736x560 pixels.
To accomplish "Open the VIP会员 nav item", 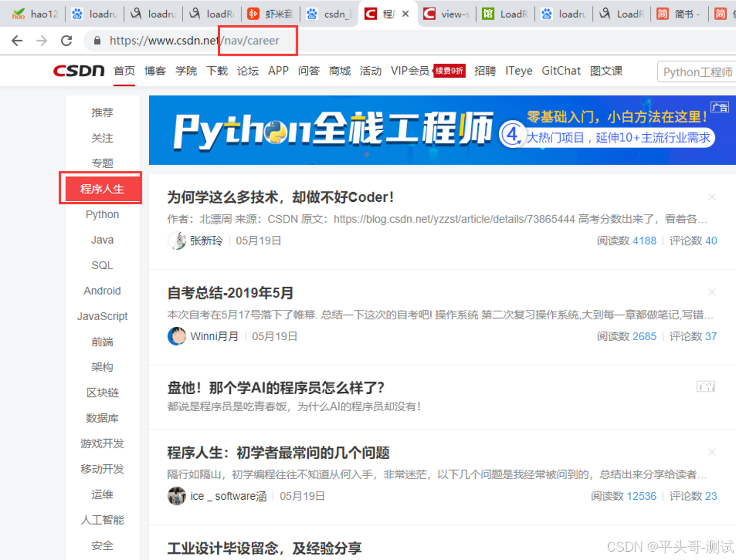I will (410, 71).
